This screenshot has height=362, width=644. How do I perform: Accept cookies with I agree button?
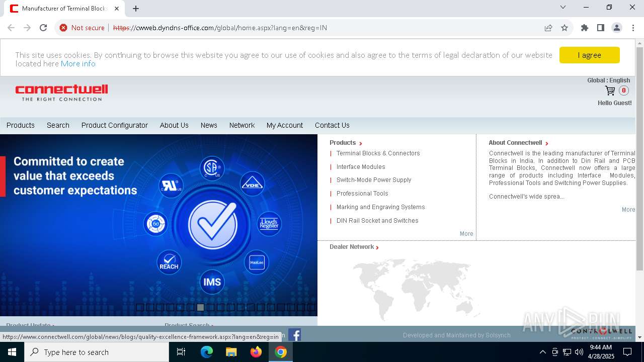pos(589,55)
